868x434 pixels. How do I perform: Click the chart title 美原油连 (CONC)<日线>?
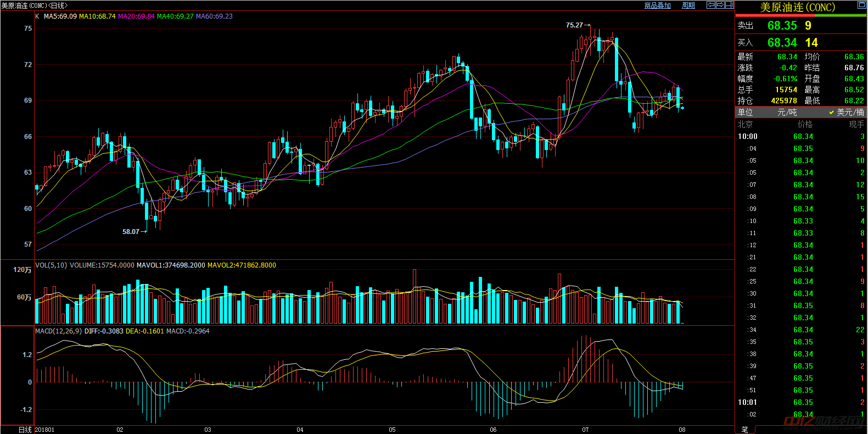(x=35, y=5)
